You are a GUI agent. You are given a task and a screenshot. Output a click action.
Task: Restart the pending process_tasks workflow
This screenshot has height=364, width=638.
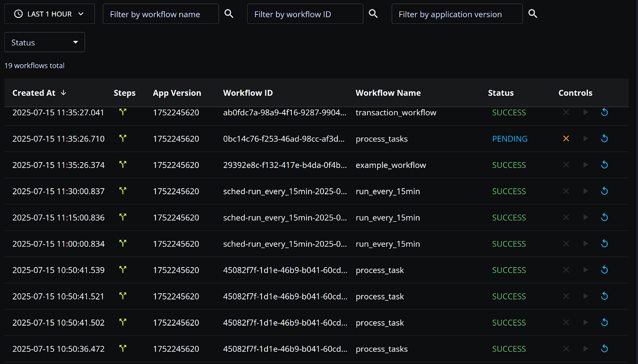[604, 139]
